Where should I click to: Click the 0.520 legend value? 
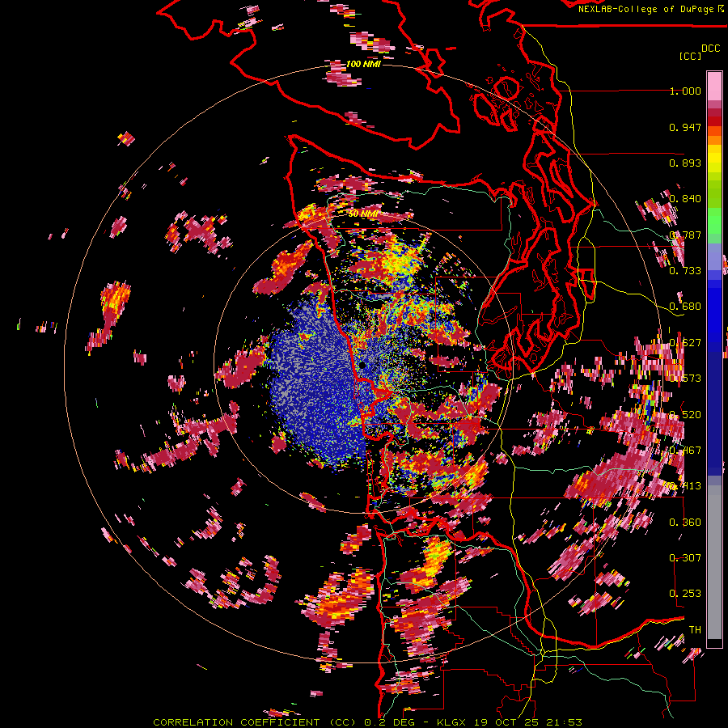tap(685, 415)
